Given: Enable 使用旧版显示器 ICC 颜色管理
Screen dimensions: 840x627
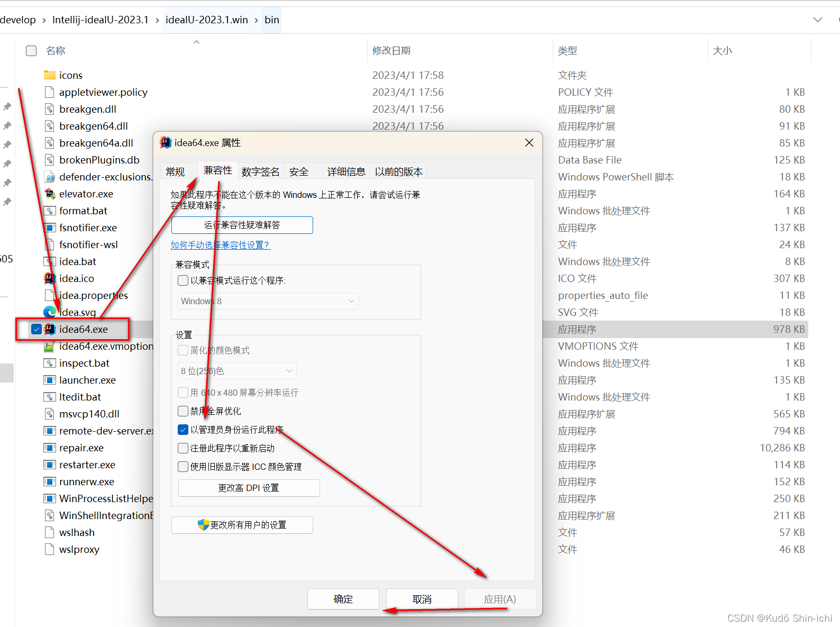Looking at the screenshot, I should 183,467.
